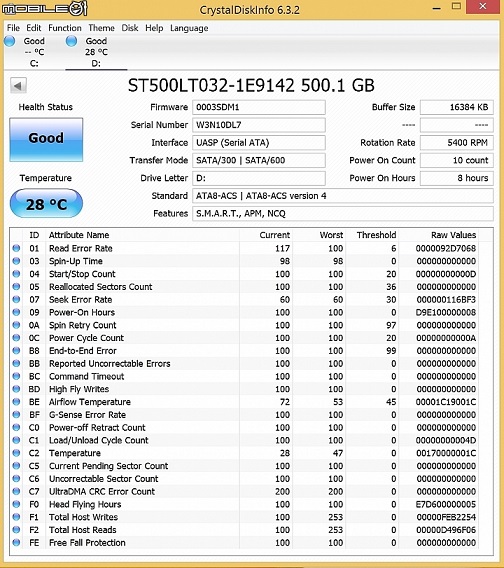Click the status dot for UltraDMA CRC Error Count
This screenshot has width=504, height=568.
[16, 491]
